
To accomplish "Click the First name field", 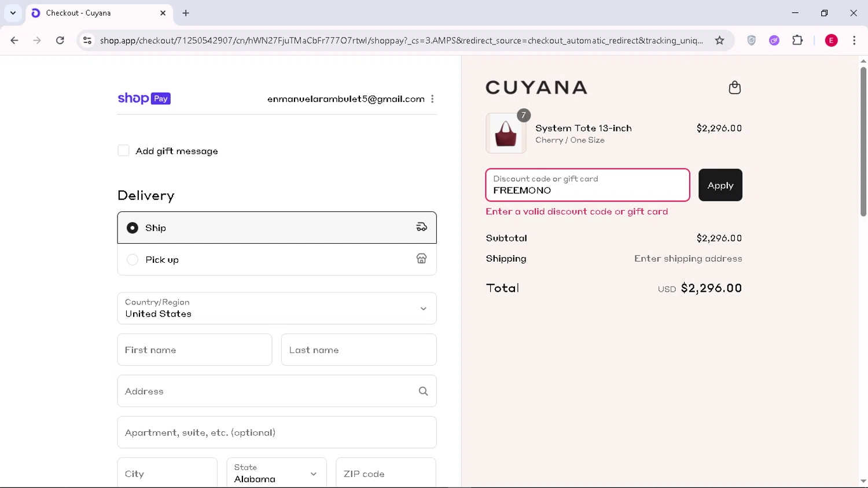I will 194,350.
